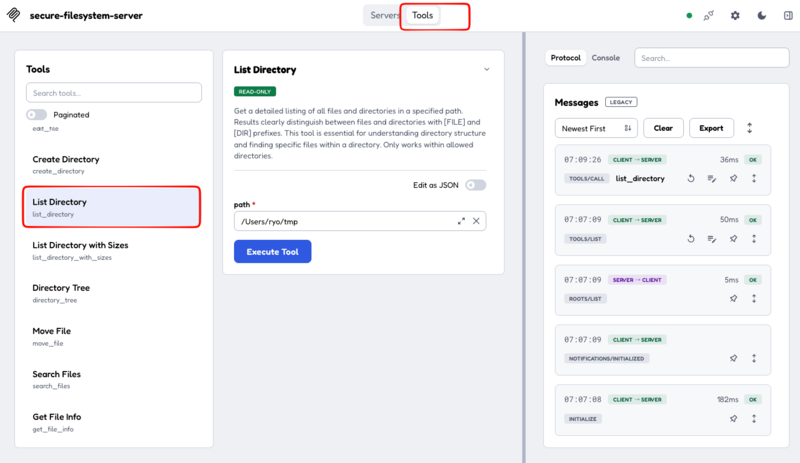The width and height of the screenshot is (800, 463).
Task: Click the SERVER → CLIENT badge
Action: click(637, 280)
